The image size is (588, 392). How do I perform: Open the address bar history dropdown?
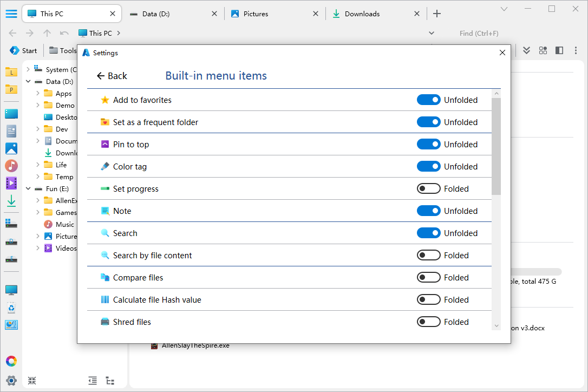[x=432, y=33]
